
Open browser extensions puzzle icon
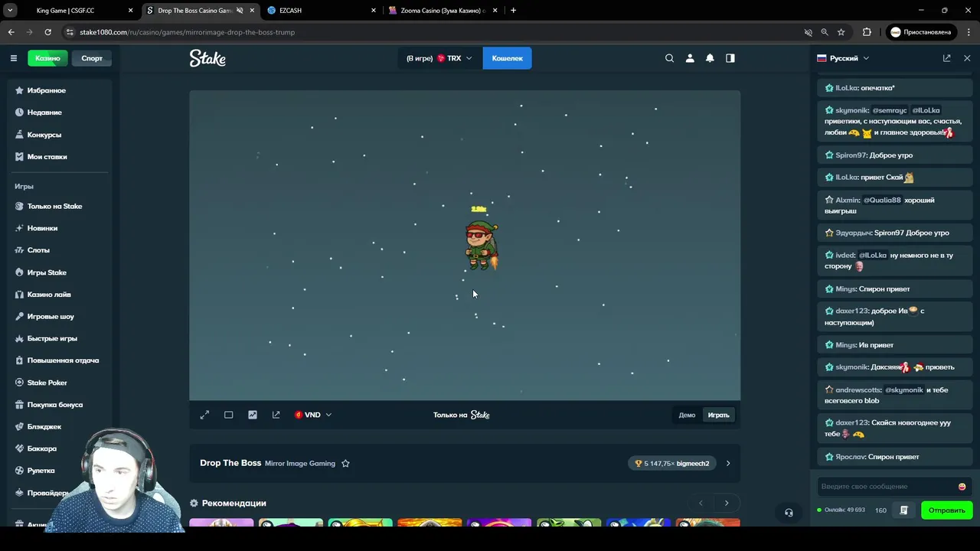(867, 32)
